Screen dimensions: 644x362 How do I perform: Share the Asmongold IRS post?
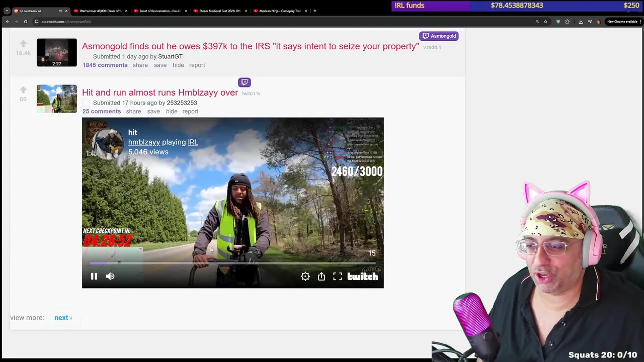[x=140, y=65]
